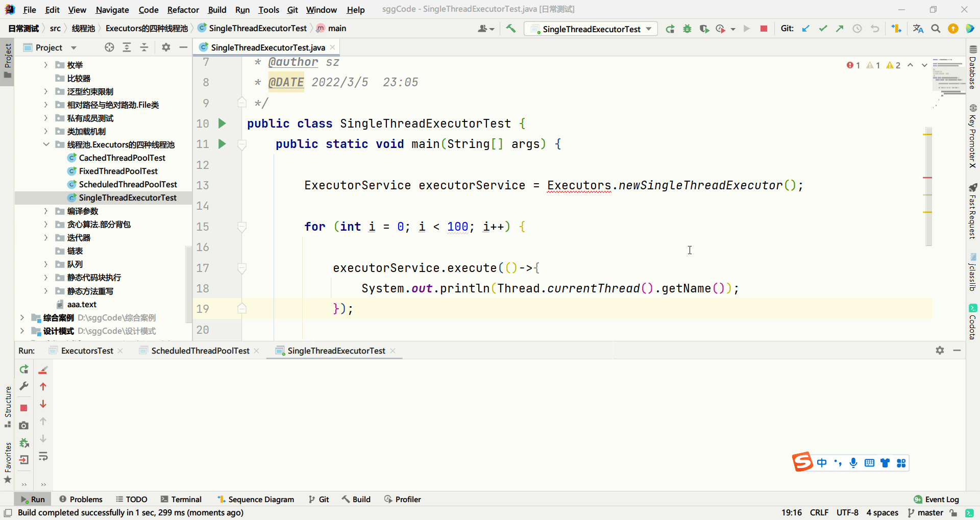Image resolution: width=980 pixels, height=520 pixels.
Task: Dump threads with the camera icon
Action: click(x=23, y=425)
